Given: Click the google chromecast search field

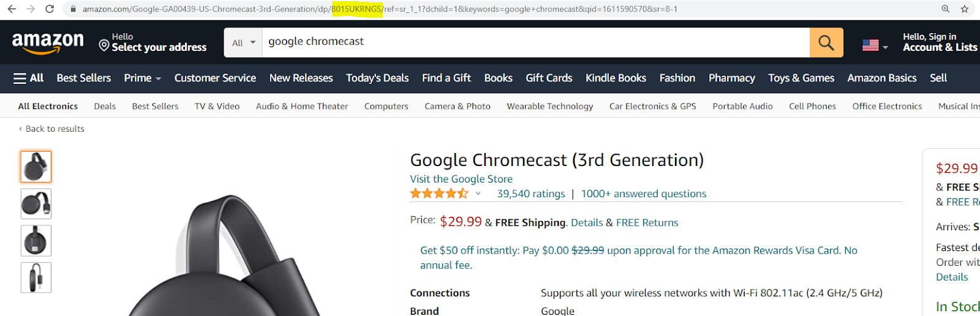Looking at the screenshot, I should (x=533, y=42).
